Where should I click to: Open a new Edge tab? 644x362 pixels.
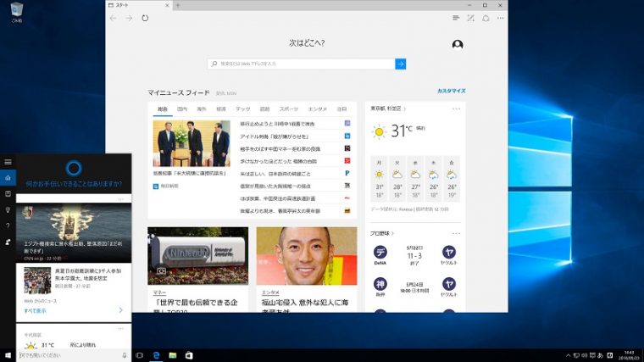178,5
